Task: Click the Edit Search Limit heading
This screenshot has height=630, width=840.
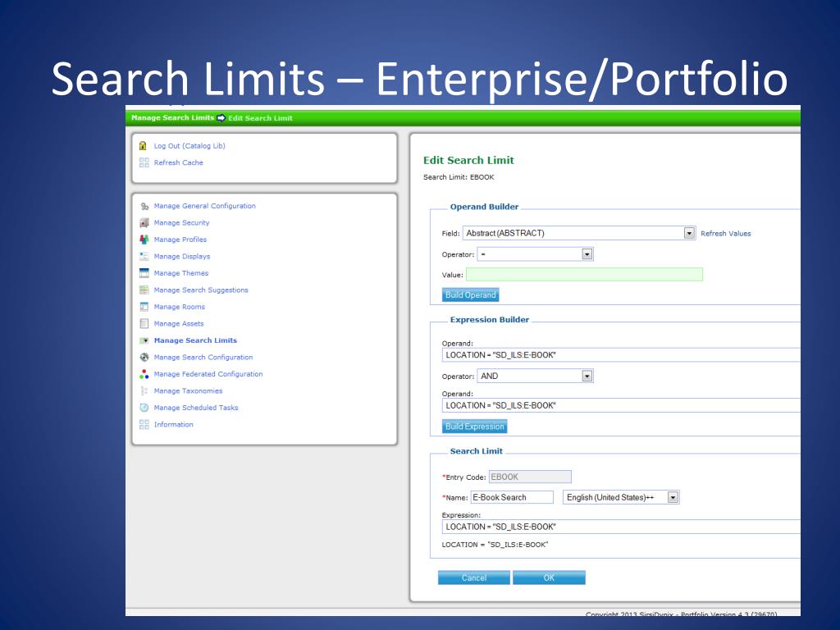Action: pos(468,160)
